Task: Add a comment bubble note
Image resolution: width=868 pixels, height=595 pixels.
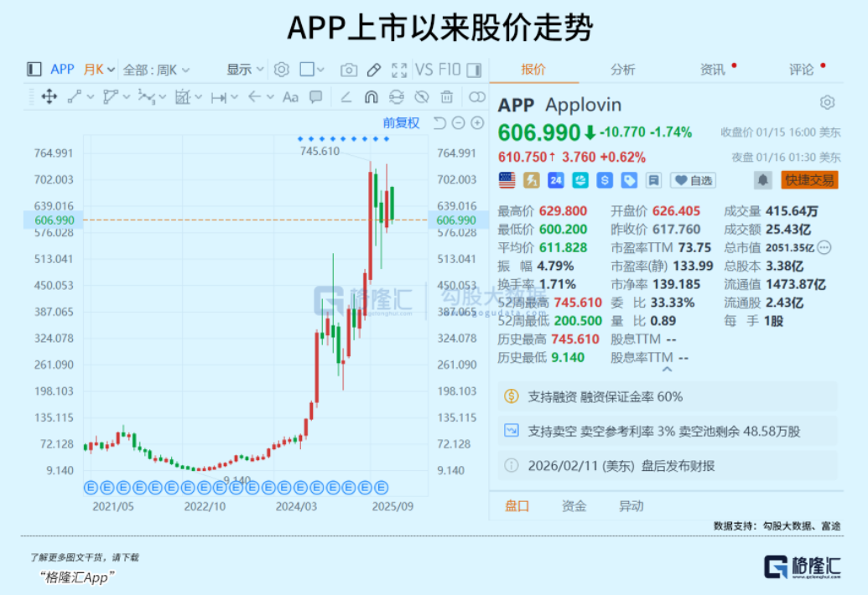Action: click(315, 96)
